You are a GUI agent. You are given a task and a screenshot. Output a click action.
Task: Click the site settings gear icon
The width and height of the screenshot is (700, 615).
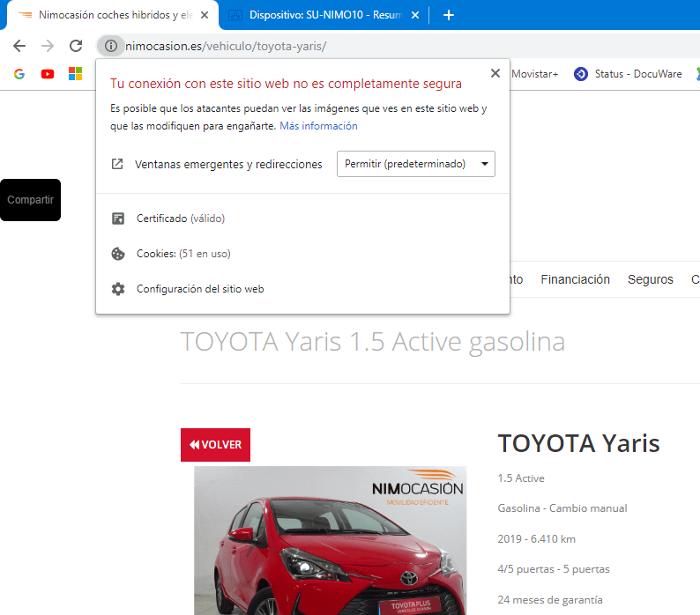118,289
